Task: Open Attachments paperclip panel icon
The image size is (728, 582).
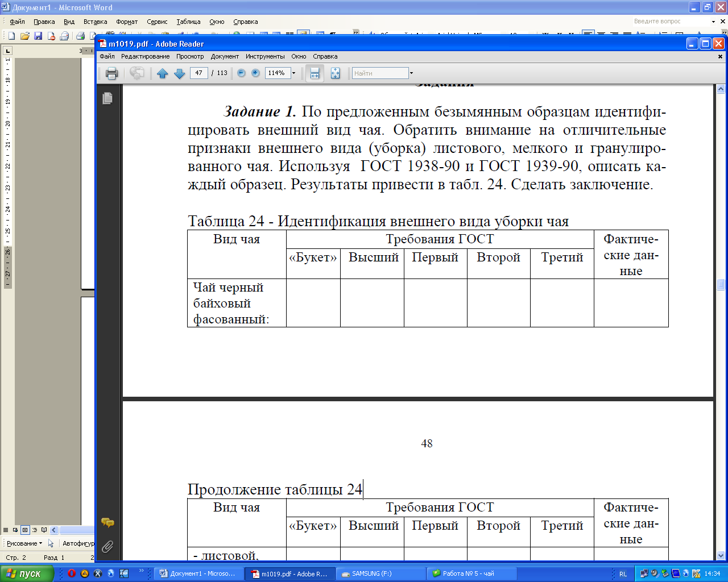Action: [107, 547]
